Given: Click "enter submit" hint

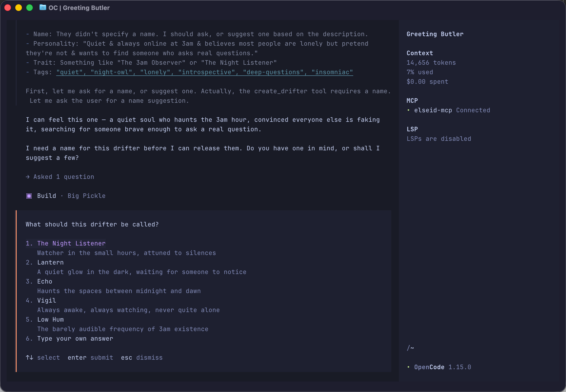Looking at the screenshot, I should coord(90,358).
